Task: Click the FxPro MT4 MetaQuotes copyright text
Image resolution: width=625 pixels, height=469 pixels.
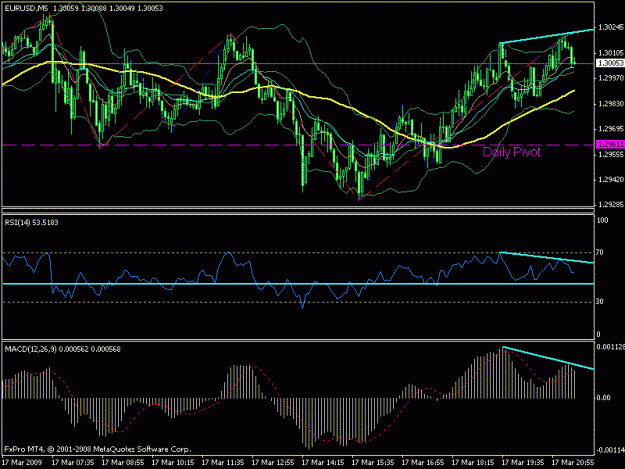Action: (x=98, y=449)
